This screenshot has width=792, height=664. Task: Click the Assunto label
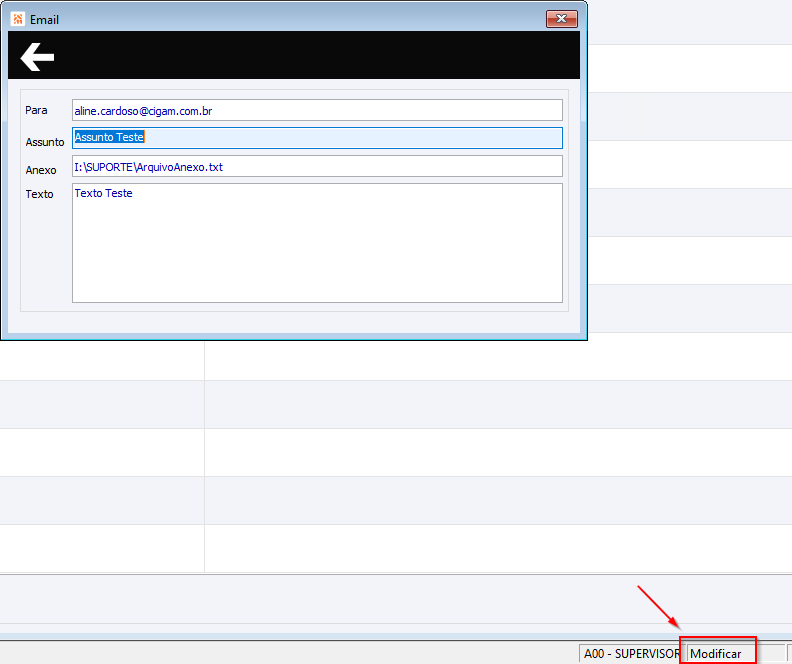[45, 142]
